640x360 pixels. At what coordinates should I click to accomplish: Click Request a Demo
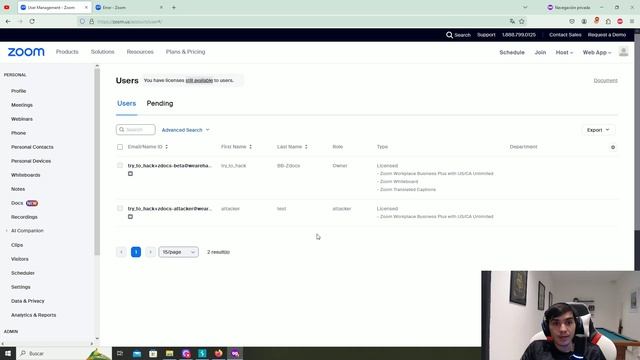click(x=607, y=35)
